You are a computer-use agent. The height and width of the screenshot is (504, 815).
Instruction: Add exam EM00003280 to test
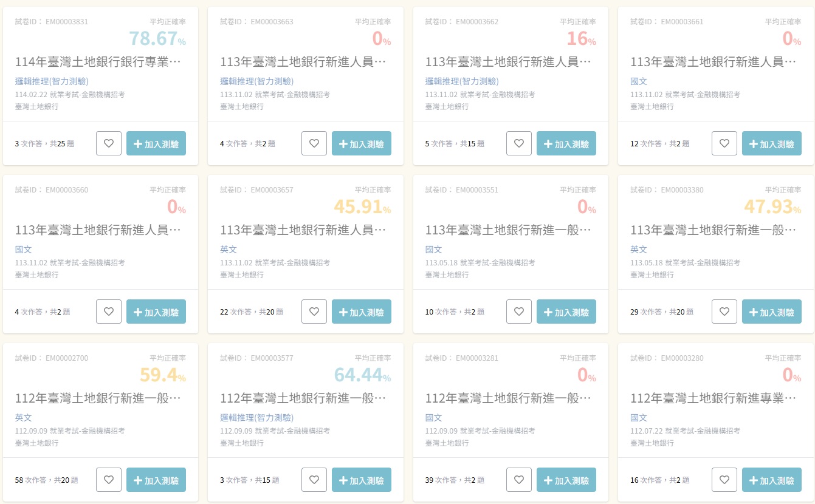pyautogui.click(x=772, y=480)
